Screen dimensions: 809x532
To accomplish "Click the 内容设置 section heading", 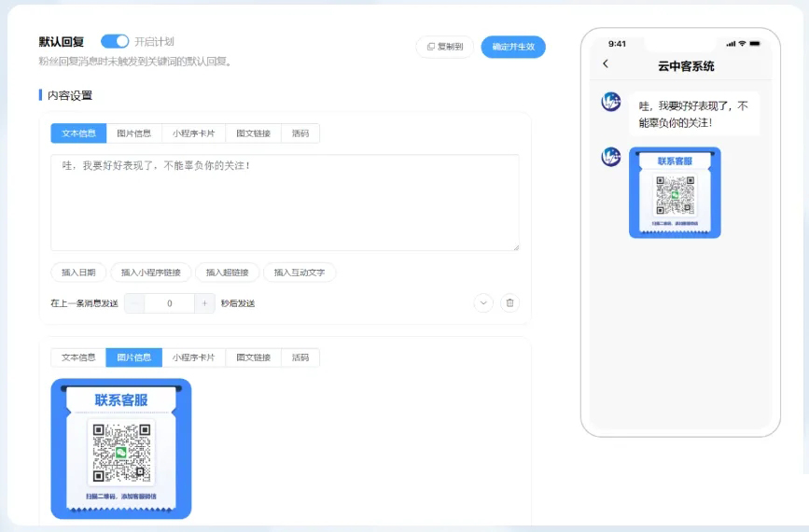I will tap(70, 95).
